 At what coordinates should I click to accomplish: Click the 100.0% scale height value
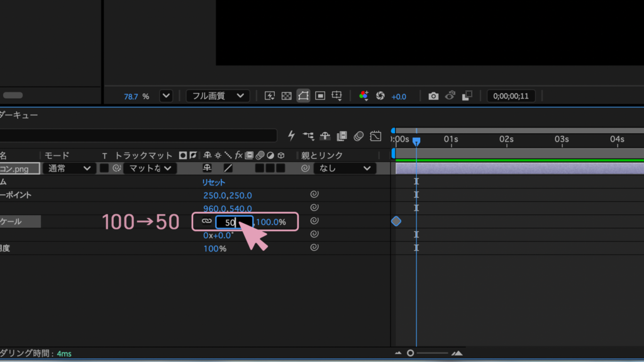click(271, 222)
